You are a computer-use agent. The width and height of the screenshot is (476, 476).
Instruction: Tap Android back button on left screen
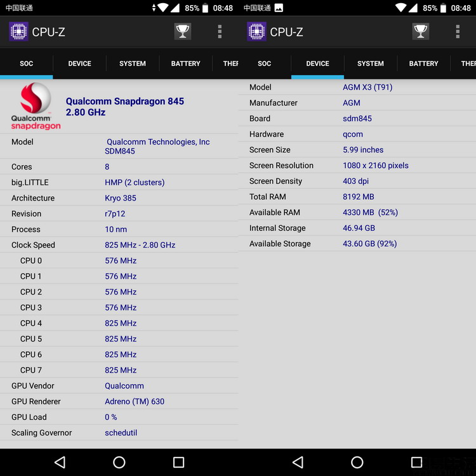(60, 462)
